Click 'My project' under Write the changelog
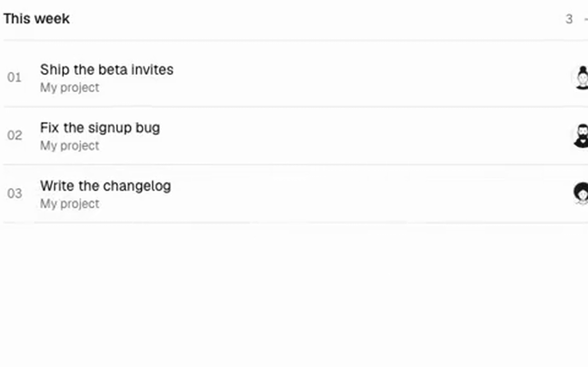This screenshot has height=367, width=588. click(x=70, y=204)
